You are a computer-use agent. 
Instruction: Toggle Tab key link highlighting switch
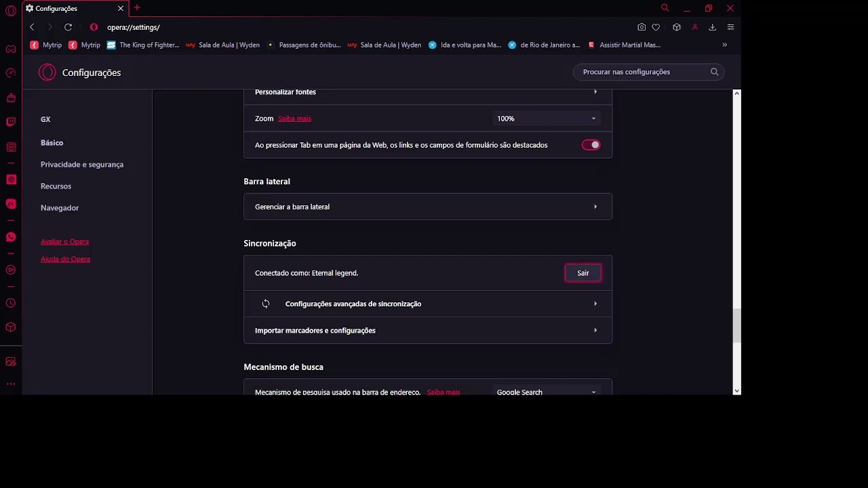coord(591,144)
